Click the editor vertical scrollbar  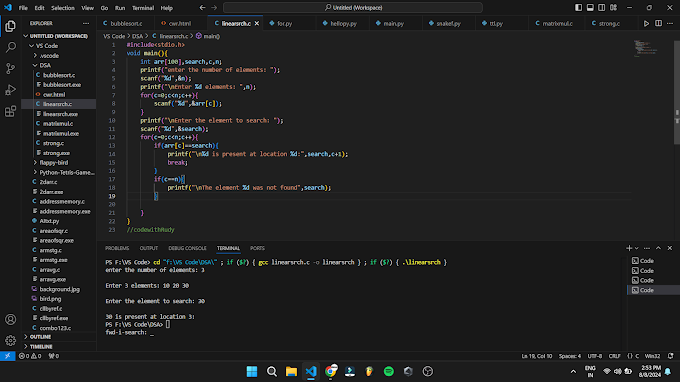pyautogui.click(x=677, y=92)
